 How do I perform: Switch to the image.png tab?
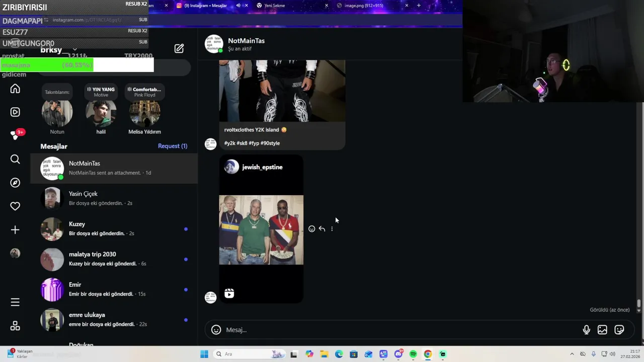pos(372,6)
